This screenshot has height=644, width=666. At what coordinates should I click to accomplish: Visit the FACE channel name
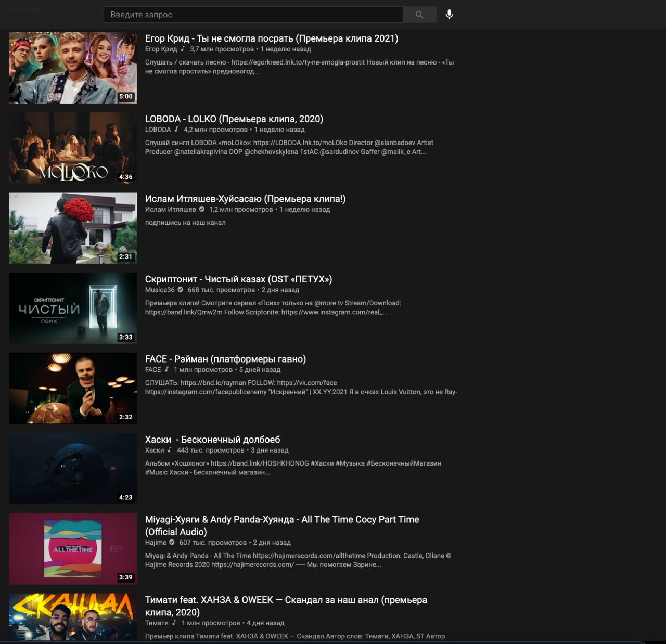coord(153,369)
